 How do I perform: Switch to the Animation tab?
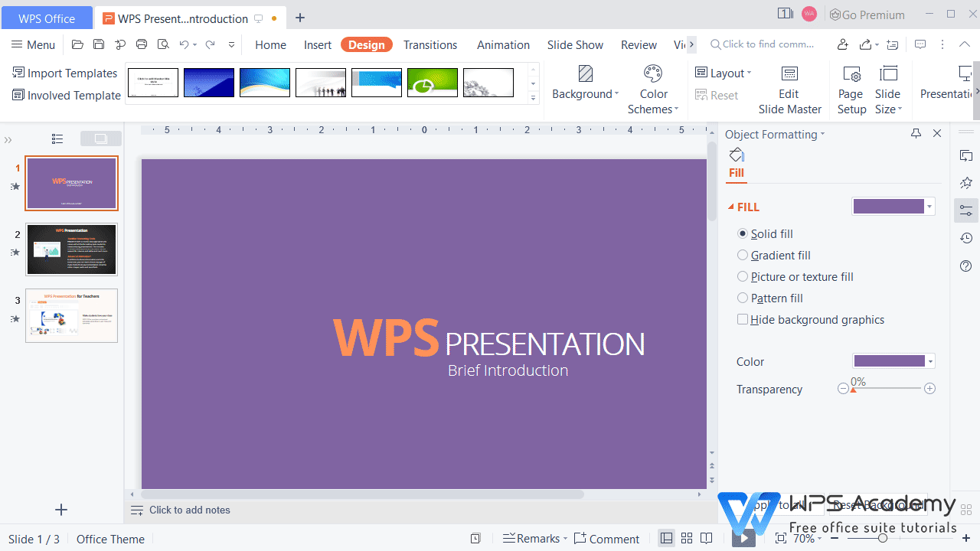pyautogui.click(x=503, y=44)
